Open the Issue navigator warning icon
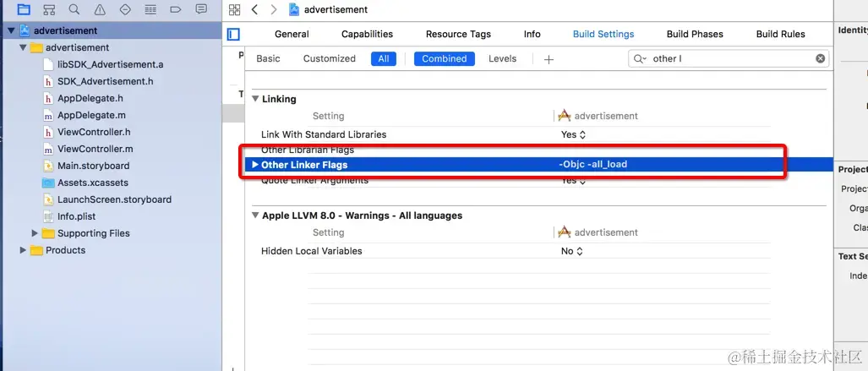 [100, 8]
